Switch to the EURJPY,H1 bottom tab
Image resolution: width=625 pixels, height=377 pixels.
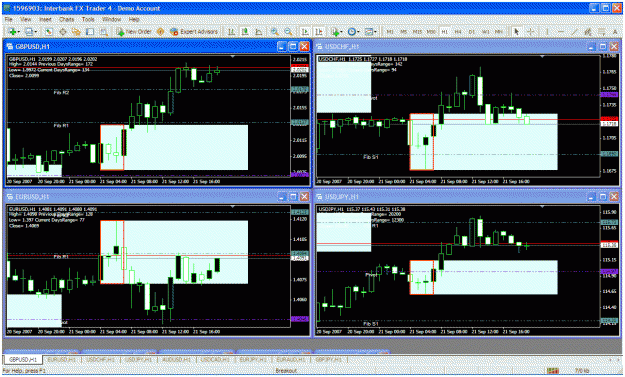tap(253, 359)
